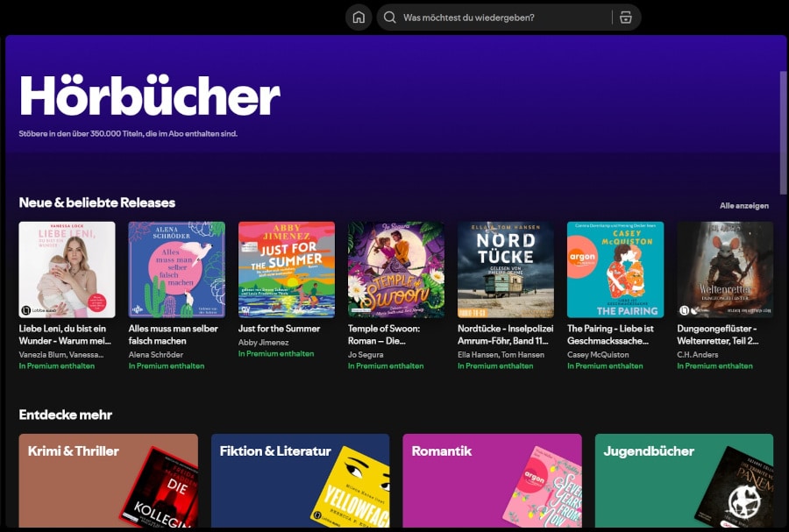
Task: Open 'Weltenretter' Dungeongeflüster cover
Action: pyautogui.click(x=725, y=270)
